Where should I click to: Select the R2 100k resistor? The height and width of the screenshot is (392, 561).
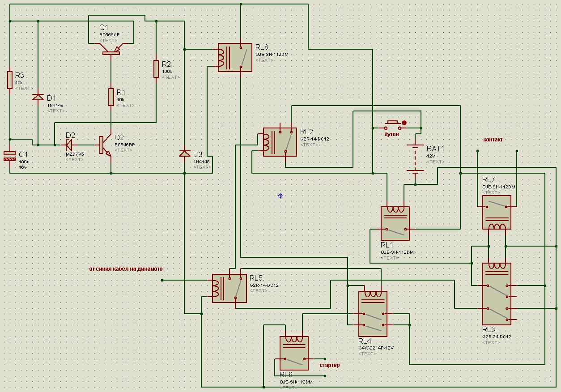click(x=156, y=68)
